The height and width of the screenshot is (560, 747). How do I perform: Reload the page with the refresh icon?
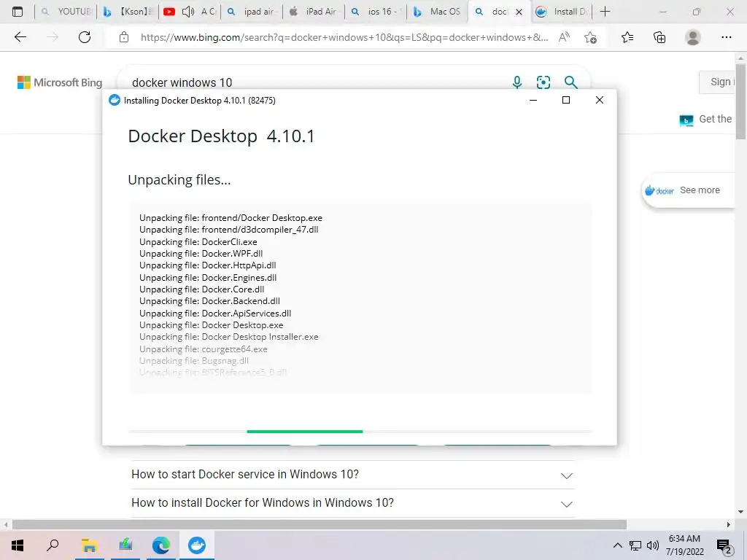85,37
